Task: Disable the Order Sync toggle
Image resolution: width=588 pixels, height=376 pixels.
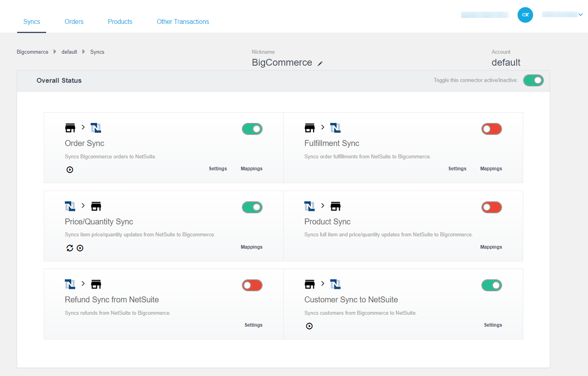Action: [252, 129]
